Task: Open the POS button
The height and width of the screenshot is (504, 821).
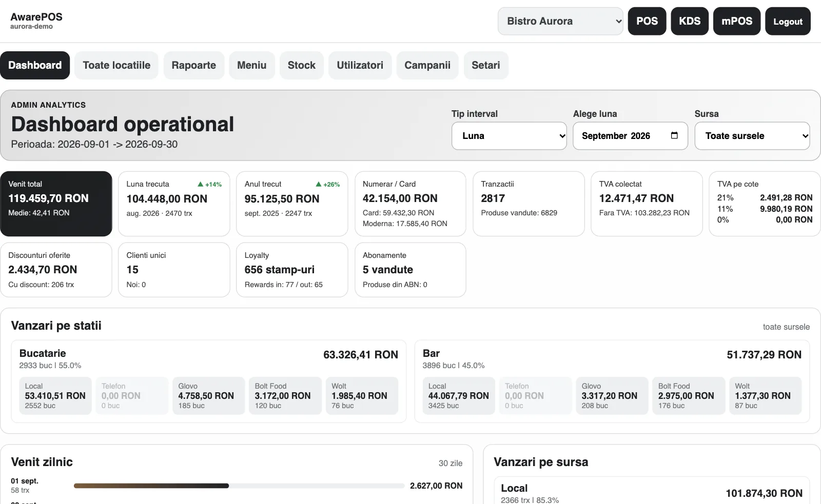Action: tap(647, 21)
